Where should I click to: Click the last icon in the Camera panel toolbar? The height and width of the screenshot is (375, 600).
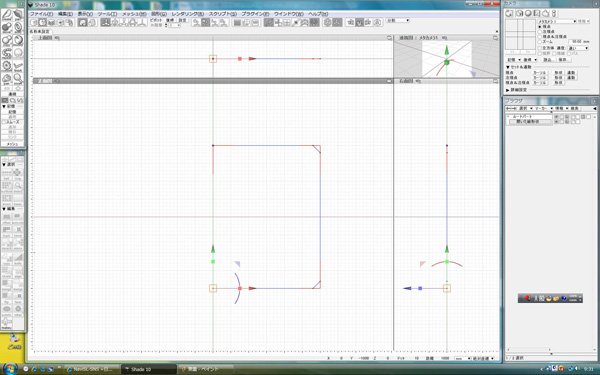pos(554,13)
